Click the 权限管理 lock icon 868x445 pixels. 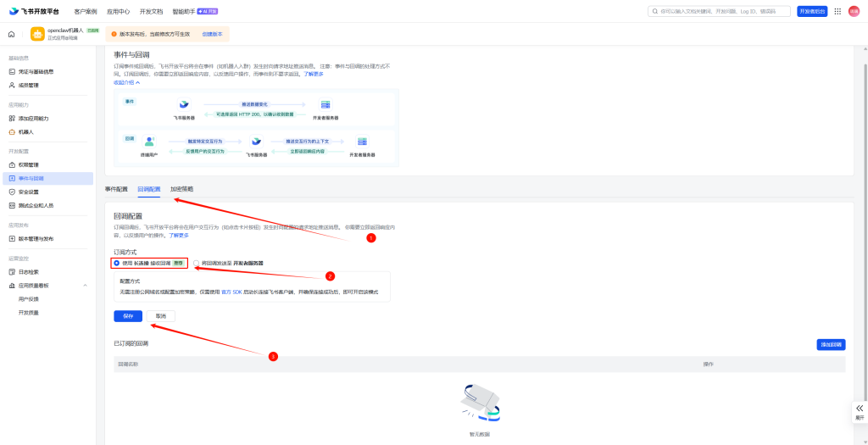[12, 165]
